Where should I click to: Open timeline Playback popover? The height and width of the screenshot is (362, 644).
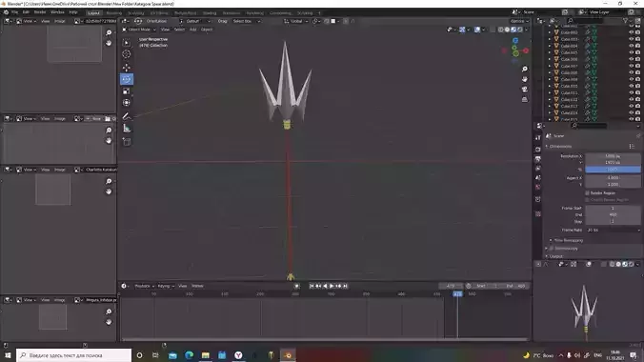tap(144, 286)
